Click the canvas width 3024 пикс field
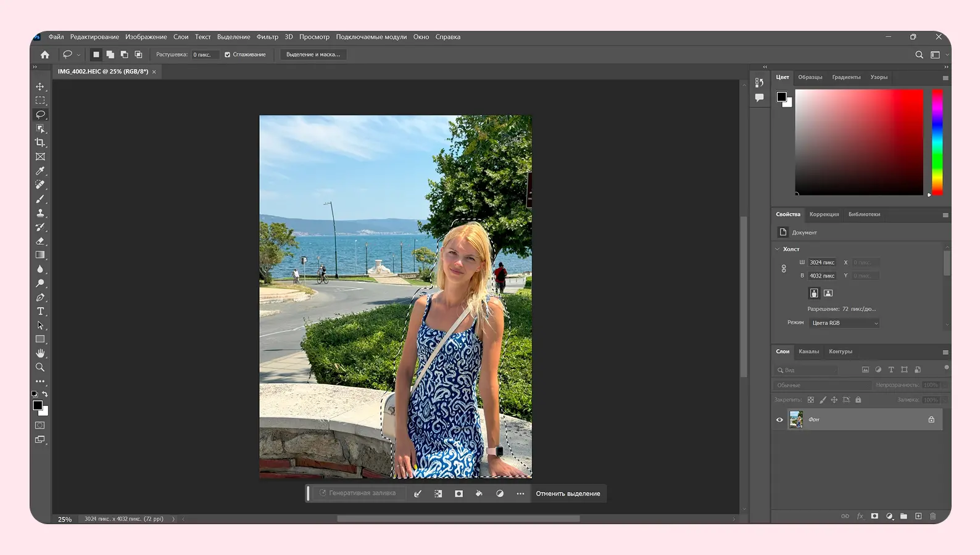 click(823, 263)
